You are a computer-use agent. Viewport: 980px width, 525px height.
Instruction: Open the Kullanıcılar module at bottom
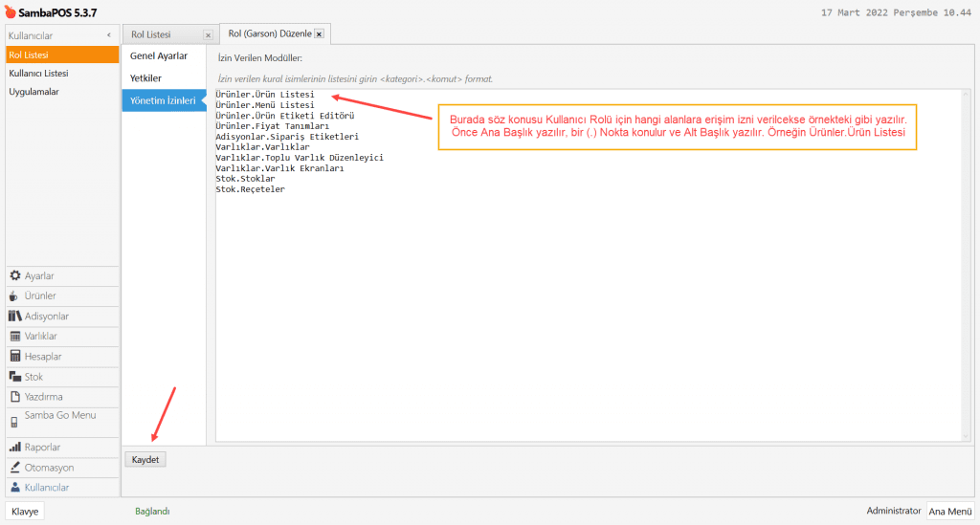pos(62,487)
